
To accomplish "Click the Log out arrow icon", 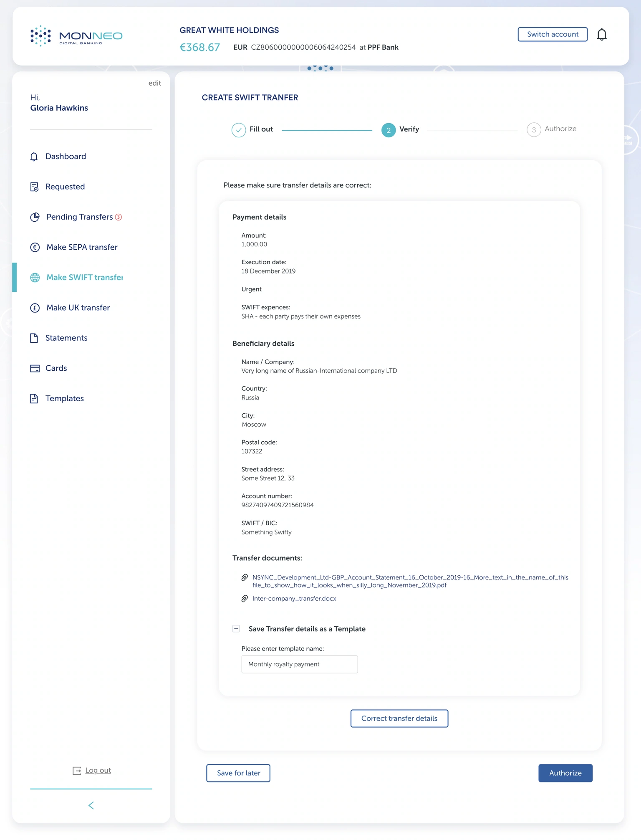I will (77, 771).
